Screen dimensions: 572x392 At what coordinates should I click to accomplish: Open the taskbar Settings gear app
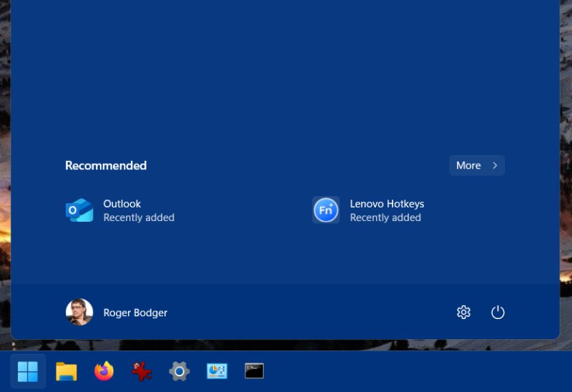179,371
